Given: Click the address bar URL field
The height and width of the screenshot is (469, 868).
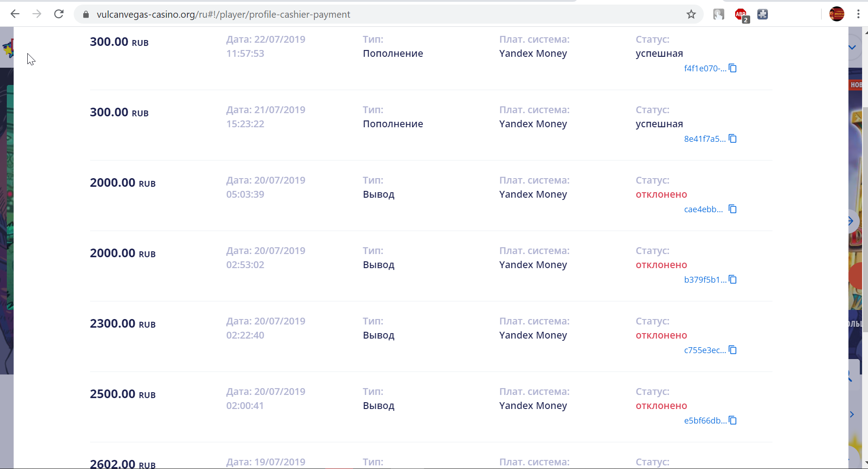Looking at the screenshot, I should pyautogui.click(x=318, y=15).
